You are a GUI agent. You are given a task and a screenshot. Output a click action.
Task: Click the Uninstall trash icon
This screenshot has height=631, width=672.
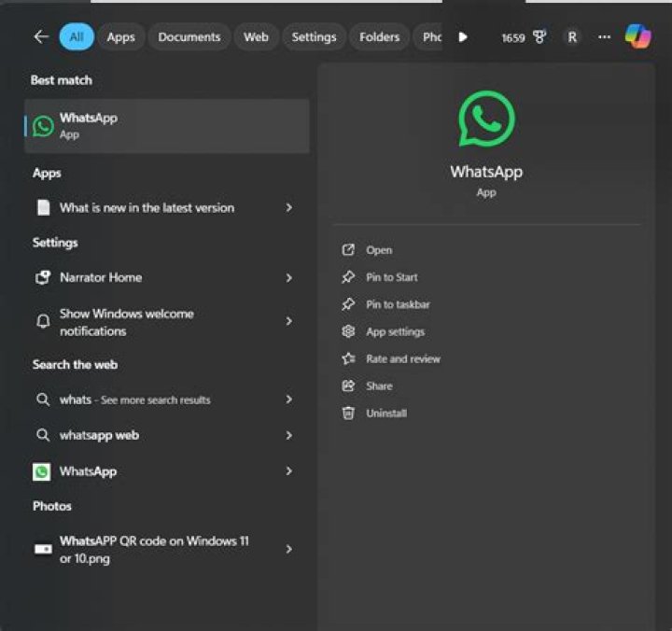coord(348,414)
